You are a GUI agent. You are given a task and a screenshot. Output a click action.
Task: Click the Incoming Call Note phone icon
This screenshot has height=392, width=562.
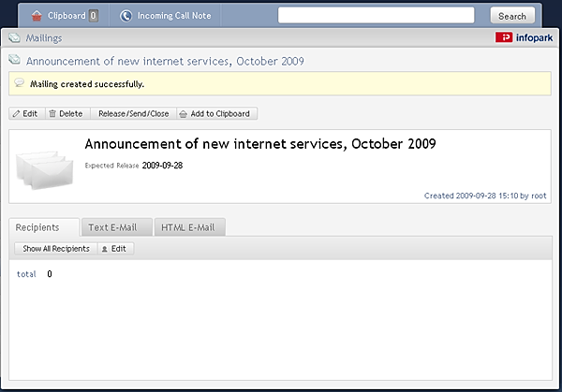click(126, 16)
